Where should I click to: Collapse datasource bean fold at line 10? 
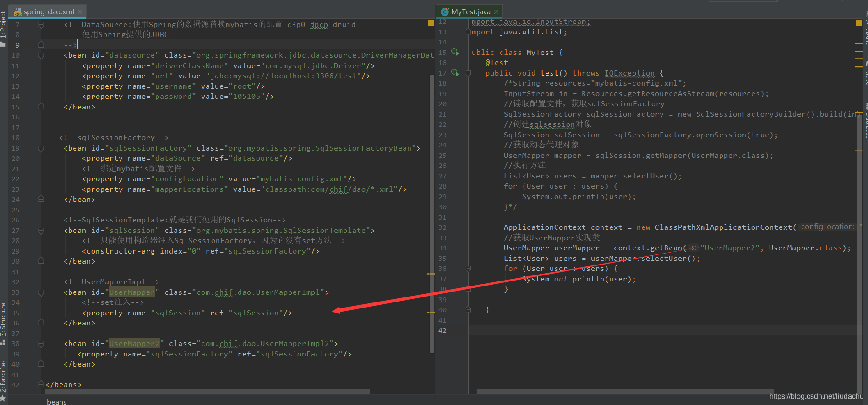[41, 55]
